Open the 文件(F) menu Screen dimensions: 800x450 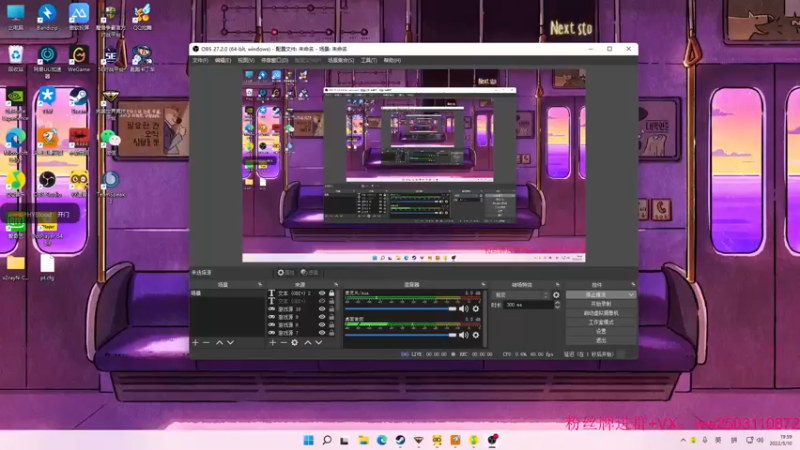pos(200,60)
